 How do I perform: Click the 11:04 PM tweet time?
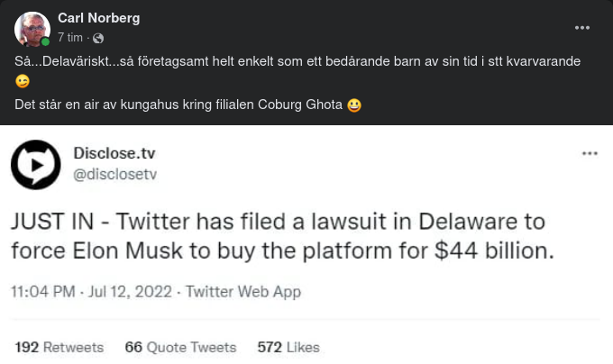click(42, 292)
